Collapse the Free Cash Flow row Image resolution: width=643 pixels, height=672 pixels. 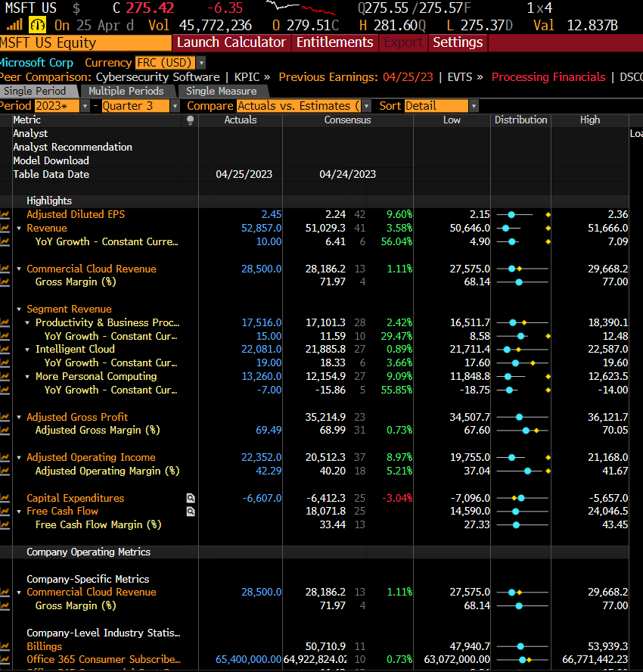[x=19, y=512]
